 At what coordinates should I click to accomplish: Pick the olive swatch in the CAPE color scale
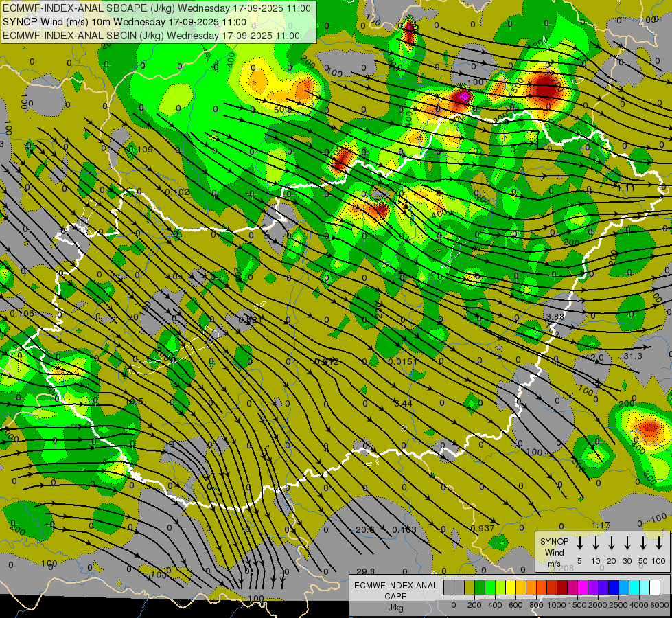470,588
